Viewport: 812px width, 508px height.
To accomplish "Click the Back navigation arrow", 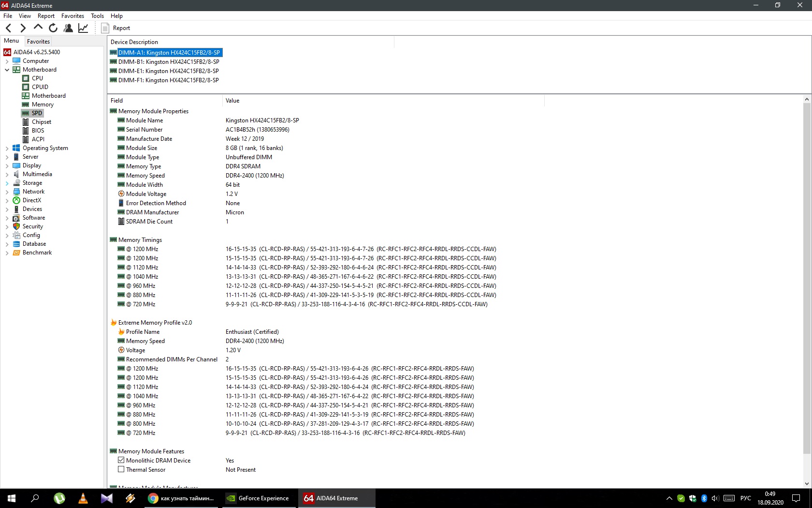I will click(x=8, y=28).
